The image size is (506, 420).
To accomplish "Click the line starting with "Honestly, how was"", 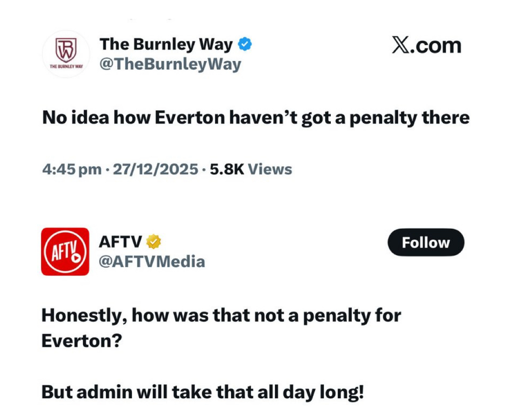I will pyautogui.click(x=221, y=316).
